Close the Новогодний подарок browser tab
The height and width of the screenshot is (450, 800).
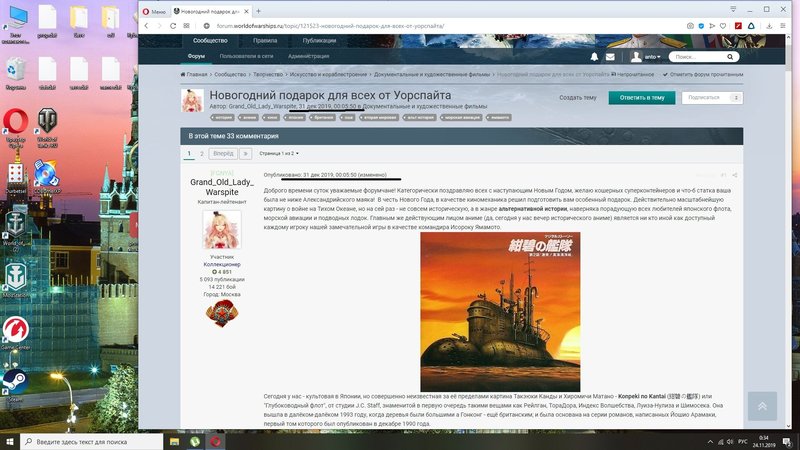click(246, 11)
